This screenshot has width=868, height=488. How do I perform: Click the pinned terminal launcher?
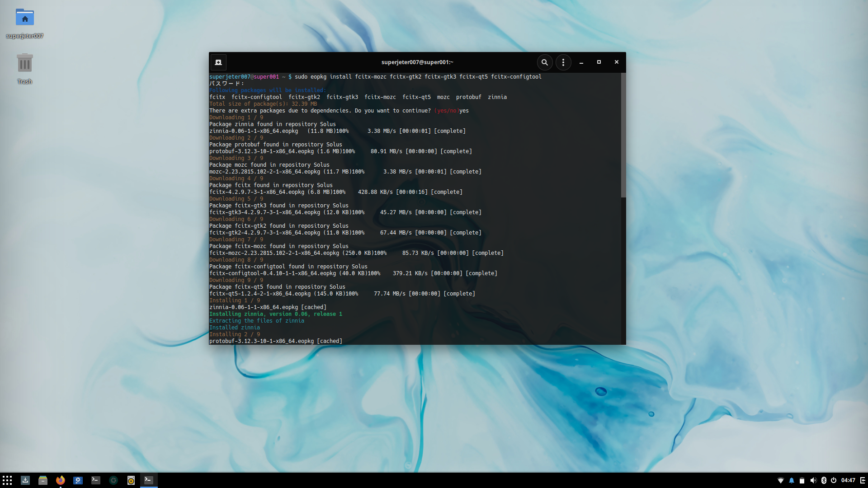pyautogui.click(x=96, y=480)
